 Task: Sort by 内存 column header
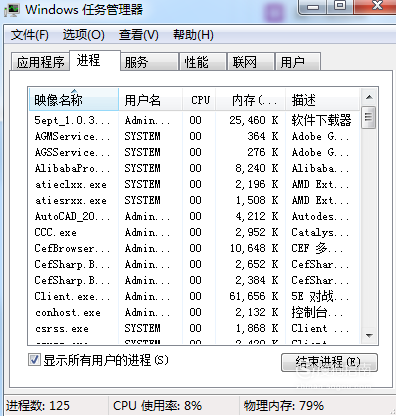pos(250,100)
